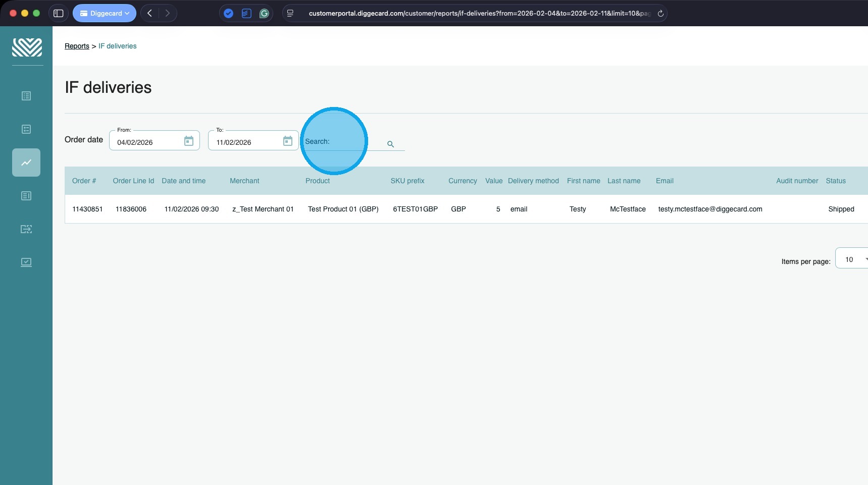Click the Order date label
Screen dimensions: 868x485
(x=84, y=139)
